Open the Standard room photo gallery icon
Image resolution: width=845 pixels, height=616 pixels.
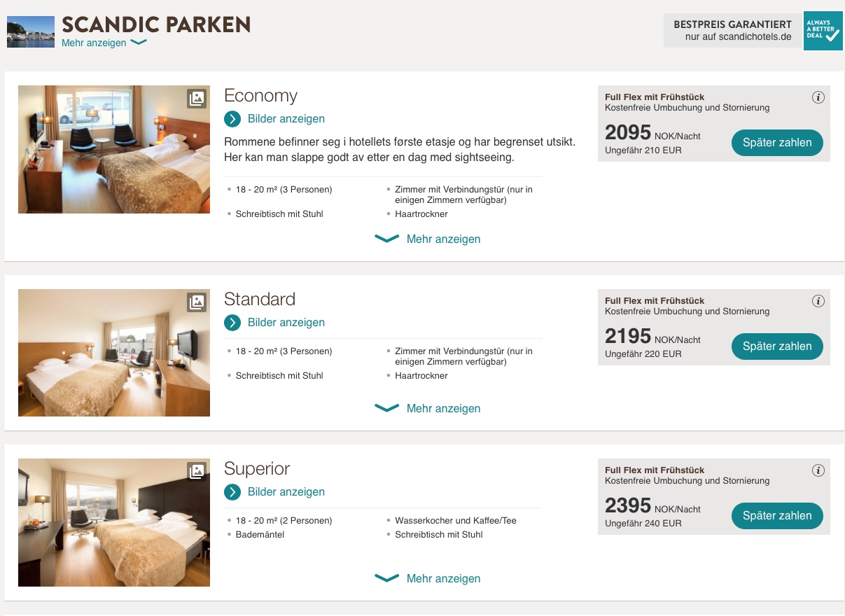pyautogui.click(x=197, y=302)
